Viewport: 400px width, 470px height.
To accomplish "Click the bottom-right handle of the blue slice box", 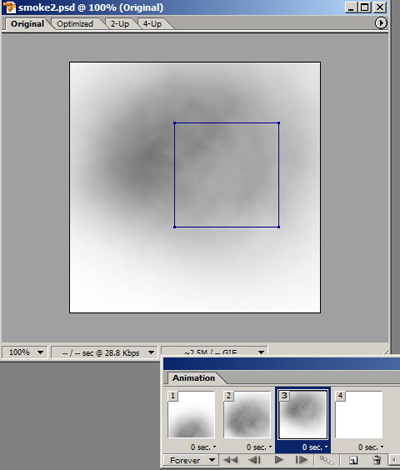I will tap(278, 227).
